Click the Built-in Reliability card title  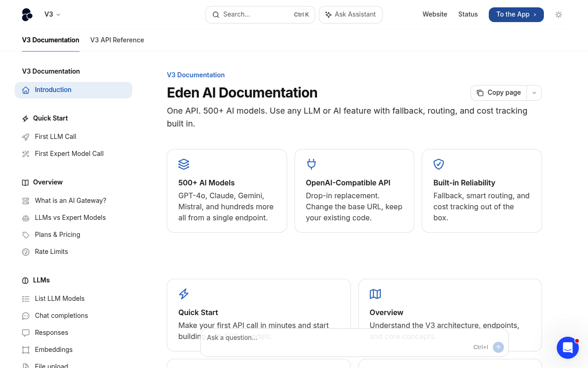tap(464, 183)
